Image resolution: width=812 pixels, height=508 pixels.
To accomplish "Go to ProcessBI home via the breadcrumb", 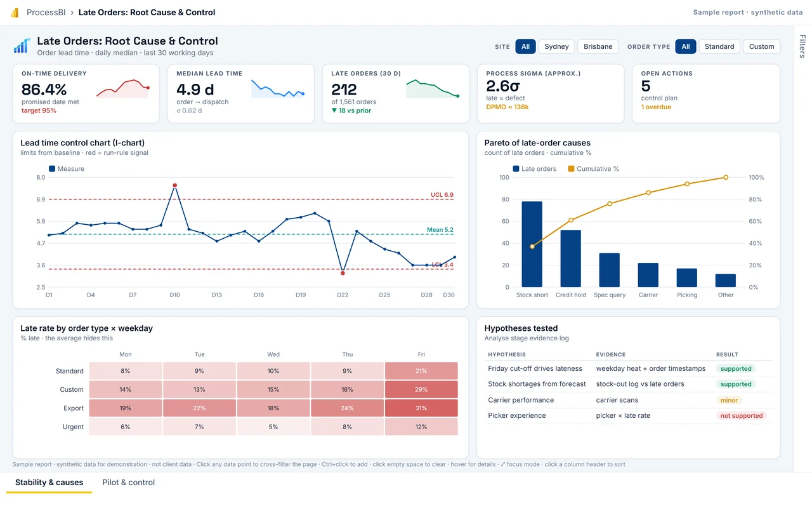I will pyautogui.click(x=46, y=13).
